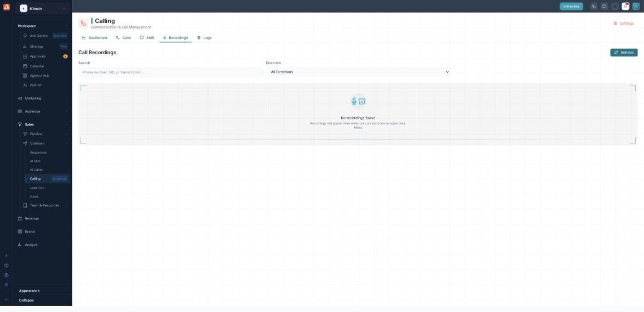This screenshot has height=312, width=644.
Task: Expand the Audience section chevron
Action: [x=66, y=111]
